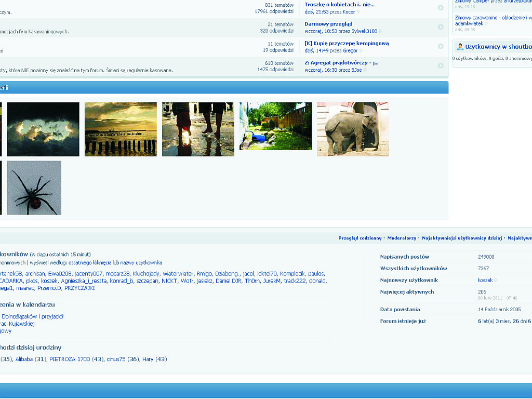Open the Moderatorzy link

click(x=402, y=238)
